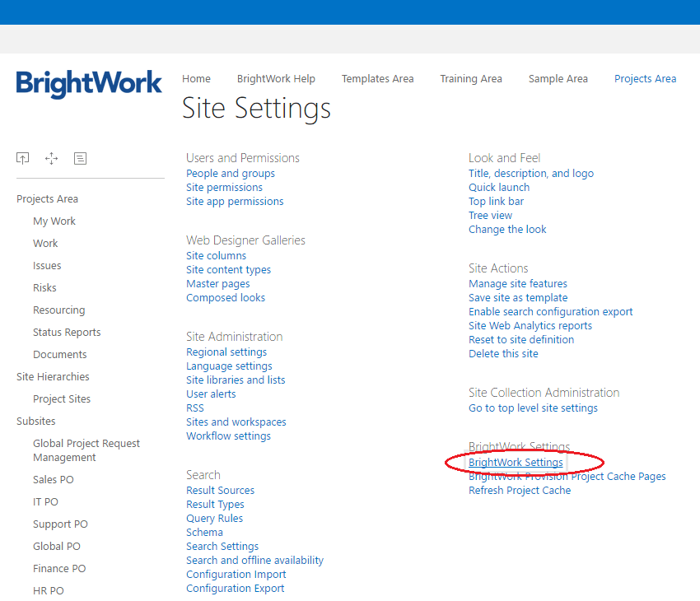
Task: Open Resourcing in the sidebar
Action: click(59, 310)
